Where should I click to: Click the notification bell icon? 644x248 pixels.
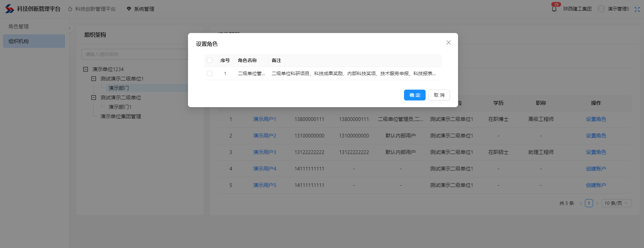pos(554,9)
